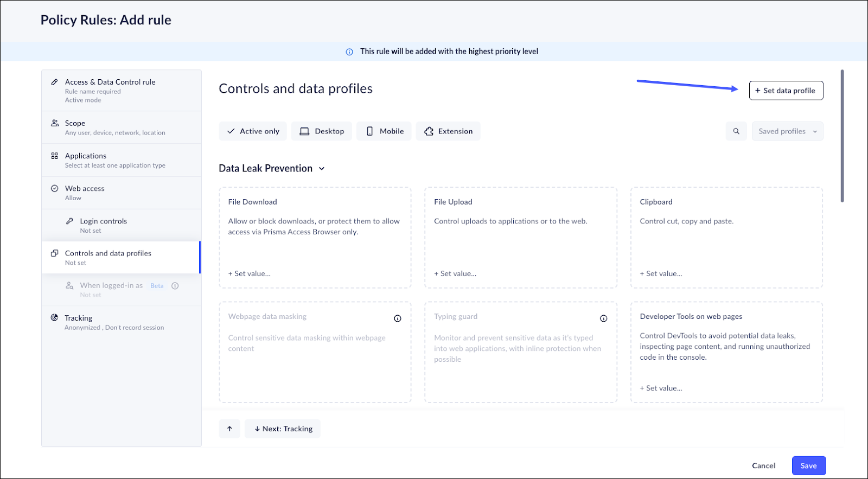Click the Set data profile button
Screen dimensions: 868x479
pyautogui.click(x=786, y=91)
